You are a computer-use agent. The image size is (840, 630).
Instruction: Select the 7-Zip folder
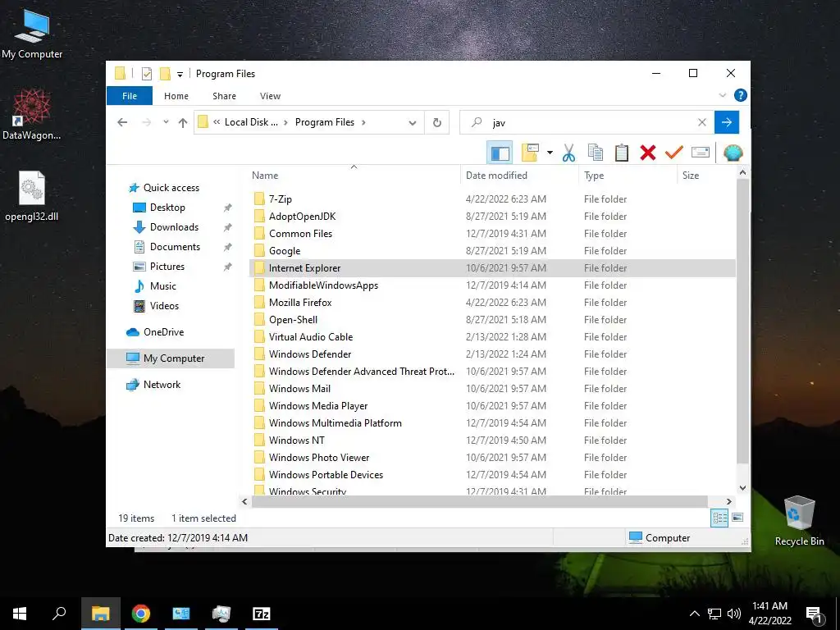tap(281, 199)
